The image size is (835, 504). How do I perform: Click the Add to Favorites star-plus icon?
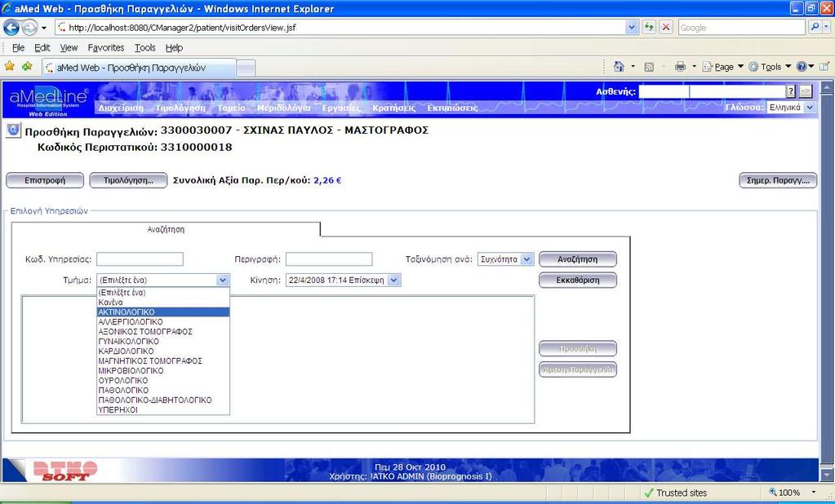coord(27,67)
